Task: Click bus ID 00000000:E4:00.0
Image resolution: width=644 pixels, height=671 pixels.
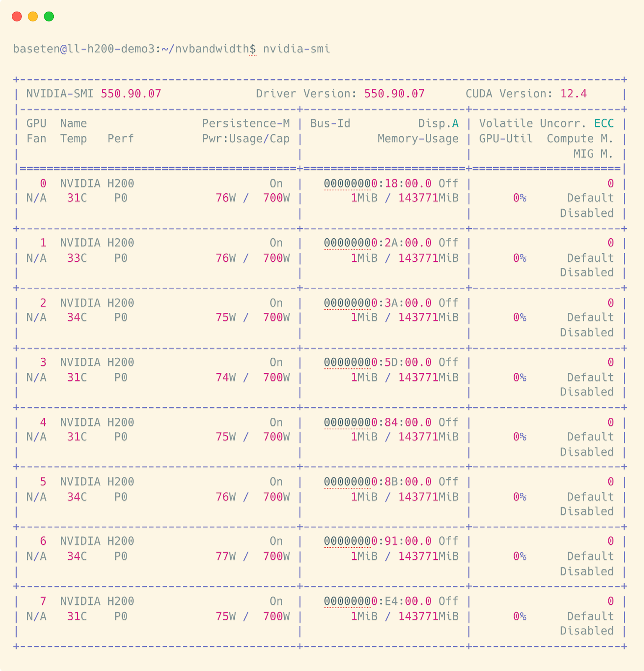Action: coord(378,601)
